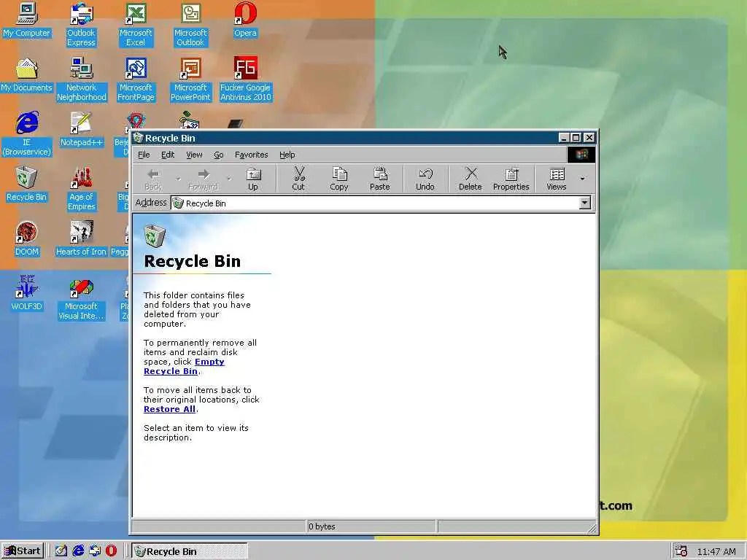Open the File menu

pyautogui.click(x=144, y=155)
